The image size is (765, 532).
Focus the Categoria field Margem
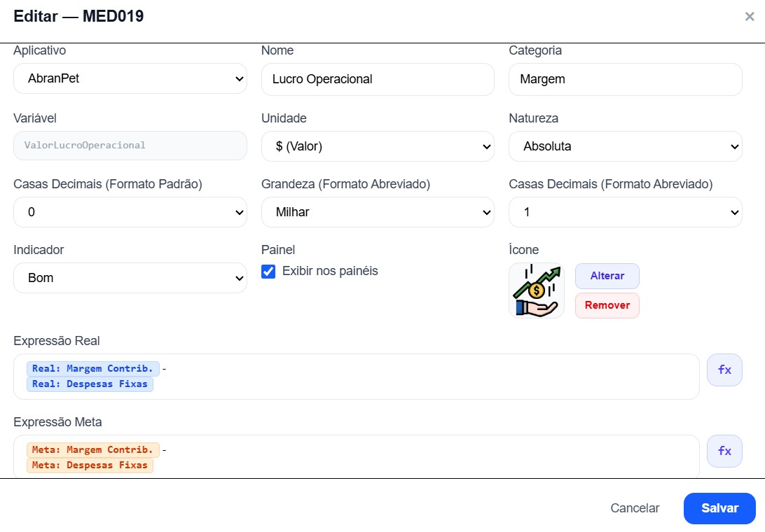pyautogui.click(x=626, y=79)
